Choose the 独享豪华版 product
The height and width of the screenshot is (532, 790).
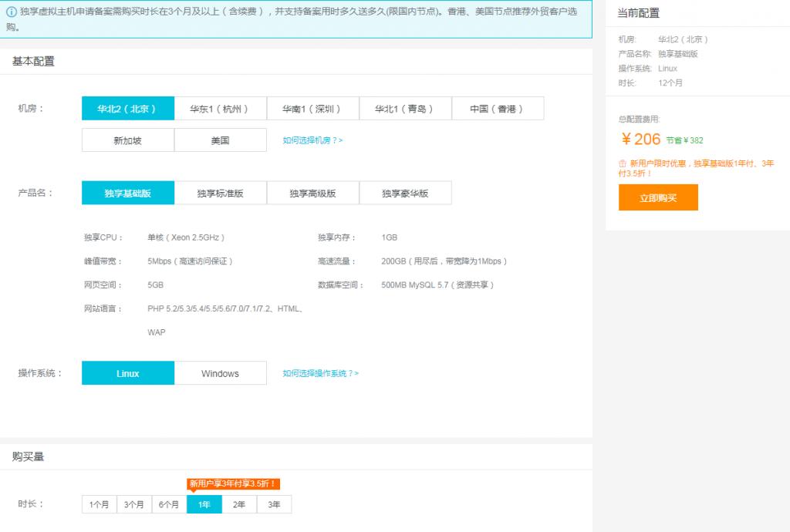click(405, 193)
